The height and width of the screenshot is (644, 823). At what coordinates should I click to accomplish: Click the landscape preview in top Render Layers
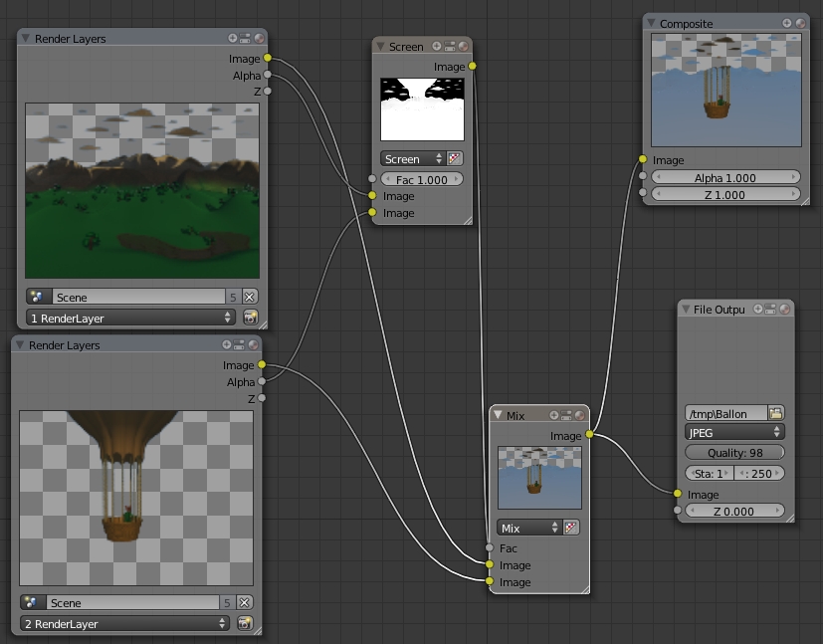142,190
